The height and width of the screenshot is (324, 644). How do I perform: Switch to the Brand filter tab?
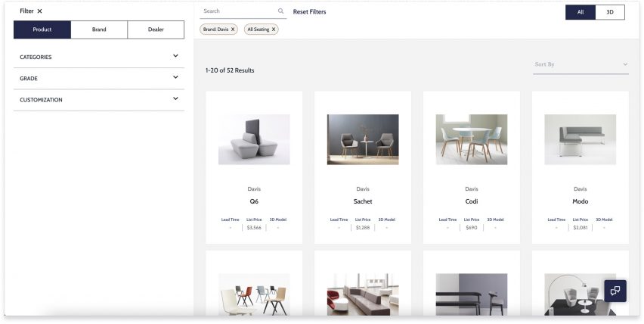pyautogui.click(x=99, y=30)
